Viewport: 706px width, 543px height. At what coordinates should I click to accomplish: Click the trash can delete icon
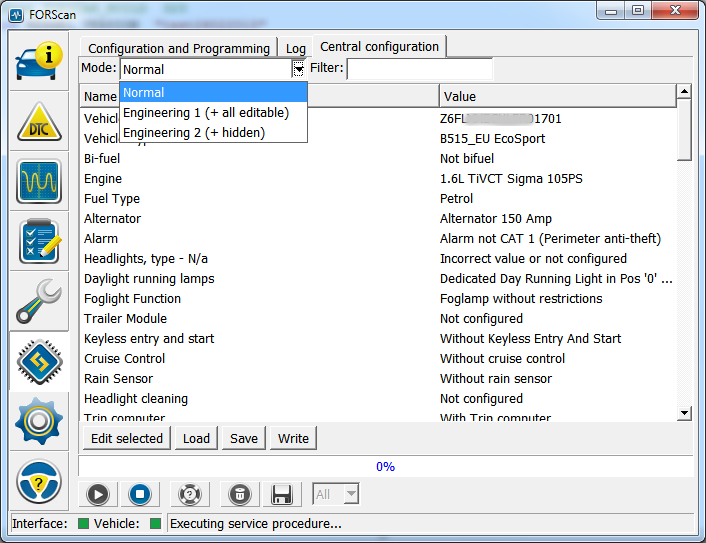239,494
